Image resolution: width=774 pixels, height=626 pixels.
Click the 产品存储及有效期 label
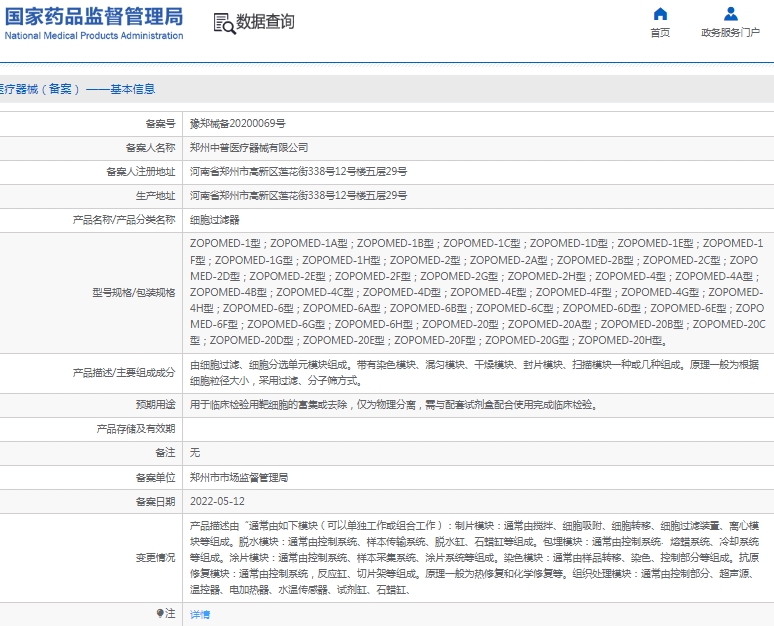tap(136, 429)
